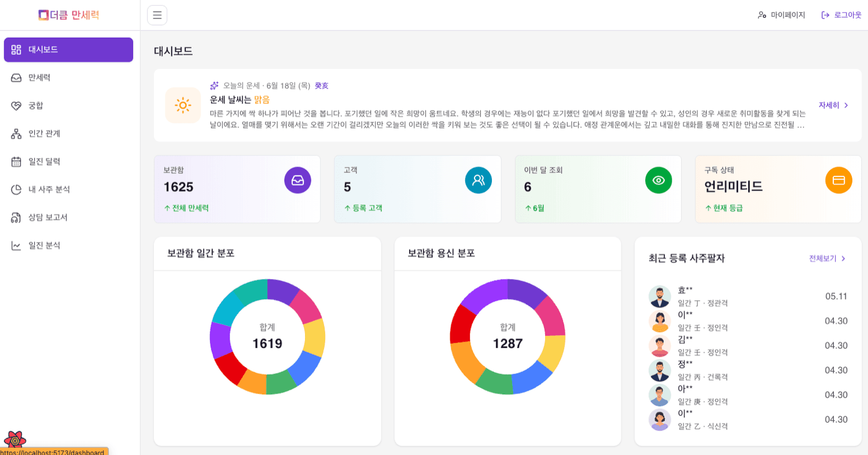Open the 효** 일간 丁 정관격 entry

coord(748,296)
